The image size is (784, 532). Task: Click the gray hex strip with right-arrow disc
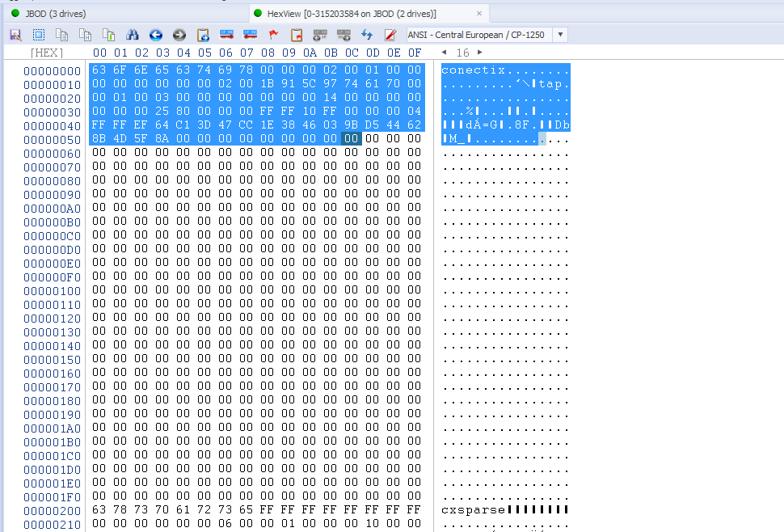[x=344, y=35]
